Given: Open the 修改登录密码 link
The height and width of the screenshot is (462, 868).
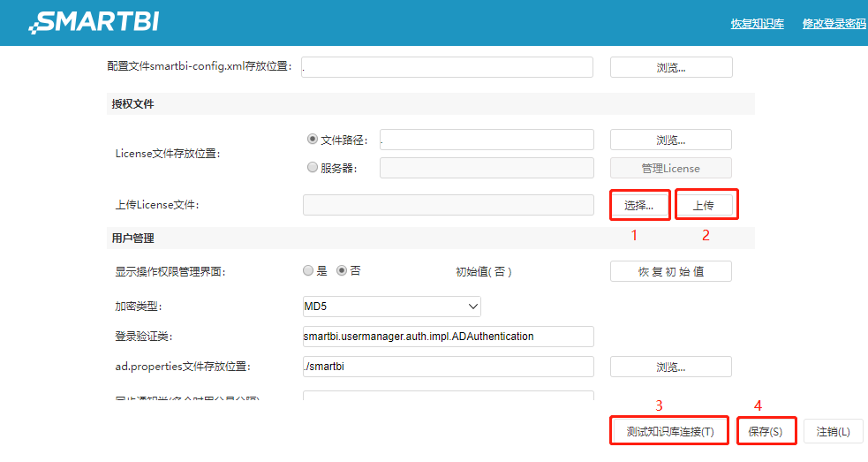Looking at the screenshot, I should coord(834,24).
